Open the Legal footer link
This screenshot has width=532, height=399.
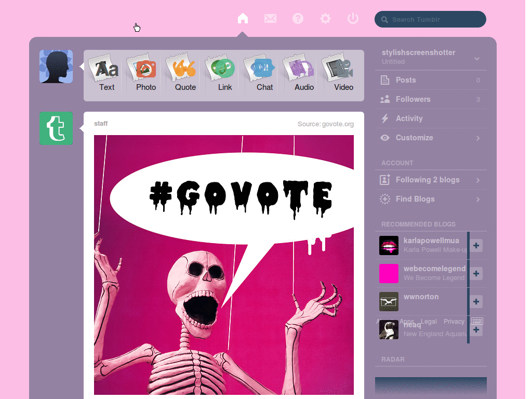[x=429, y=321]
